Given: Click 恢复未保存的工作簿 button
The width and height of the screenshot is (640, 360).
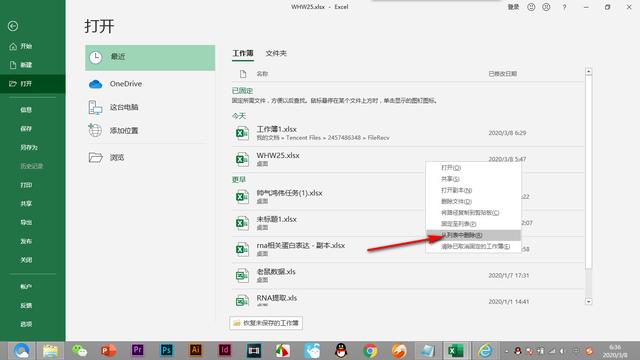Looking at the screenshot, I should 266,323.
